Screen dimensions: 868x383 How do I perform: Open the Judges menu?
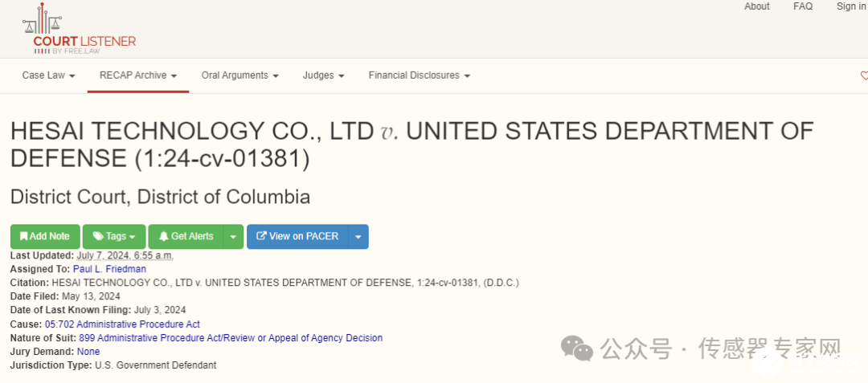click(x=323, y=75)
